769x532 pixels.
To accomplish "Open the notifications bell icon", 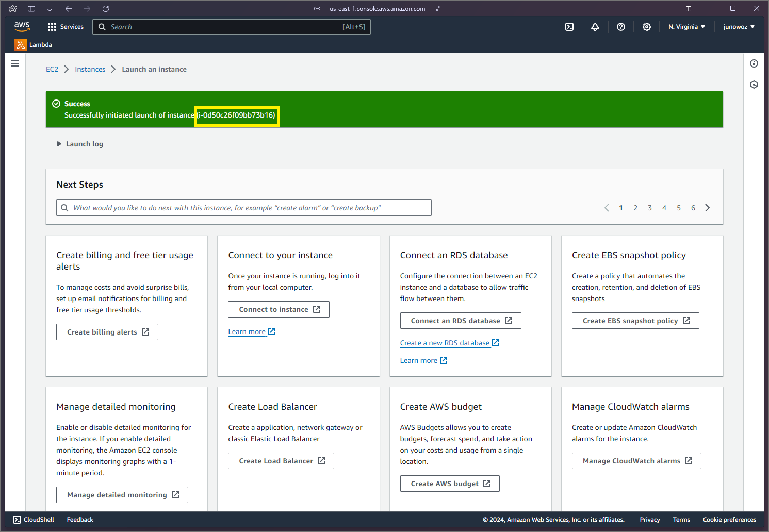I will pos(595,27).
